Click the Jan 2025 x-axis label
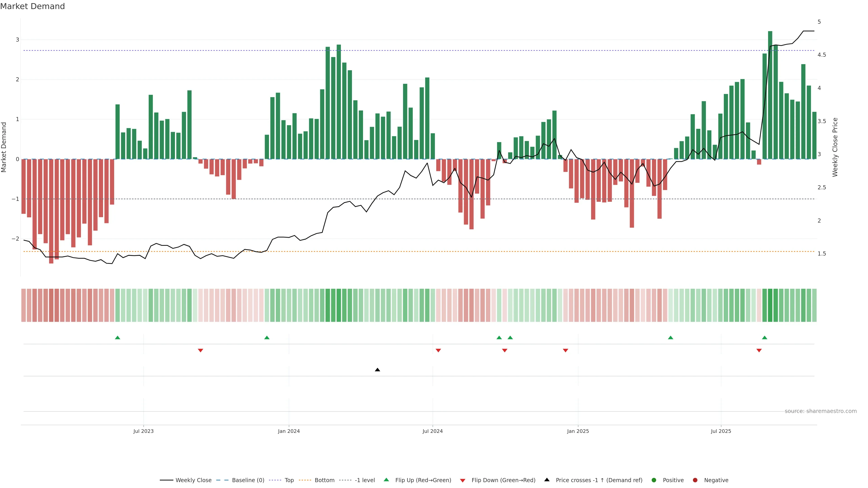868x488 pixels. [x=578, y=432]
